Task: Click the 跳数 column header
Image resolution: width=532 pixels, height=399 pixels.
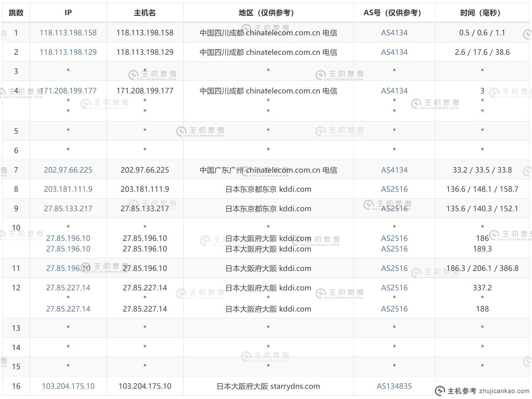Action: tap(16, 13)
